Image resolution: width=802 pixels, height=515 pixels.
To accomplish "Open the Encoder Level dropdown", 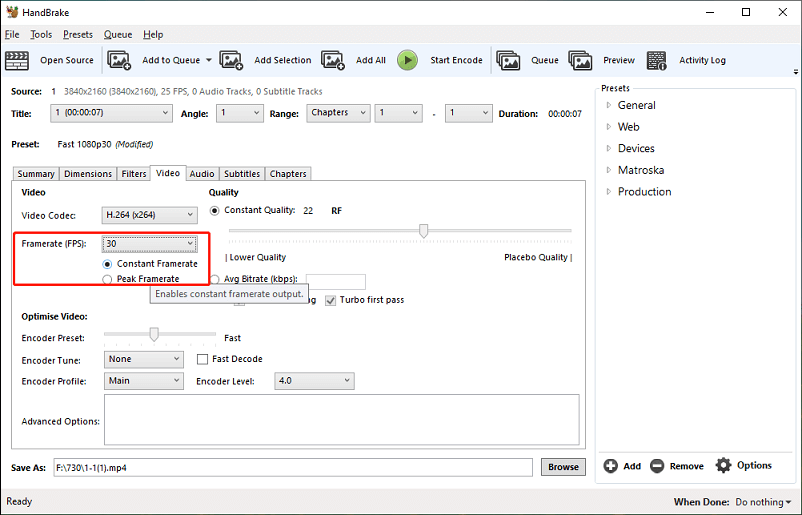I will tap(314, 381).
